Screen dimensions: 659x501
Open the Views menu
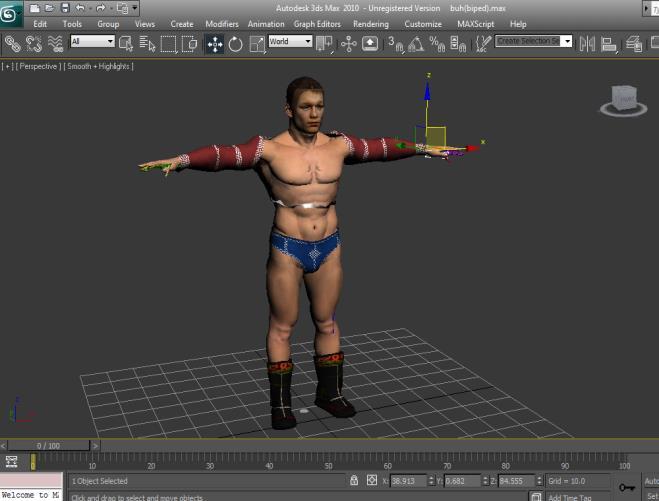145,24
